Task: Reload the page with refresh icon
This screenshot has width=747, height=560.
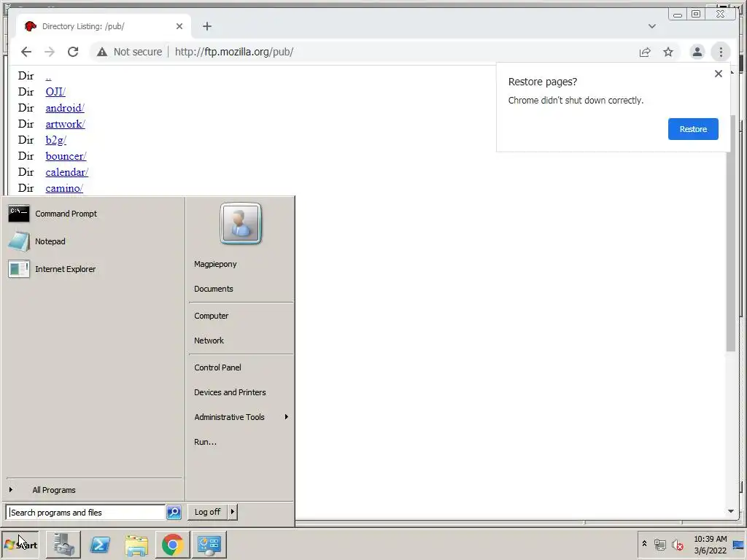Action: point(73,52)
